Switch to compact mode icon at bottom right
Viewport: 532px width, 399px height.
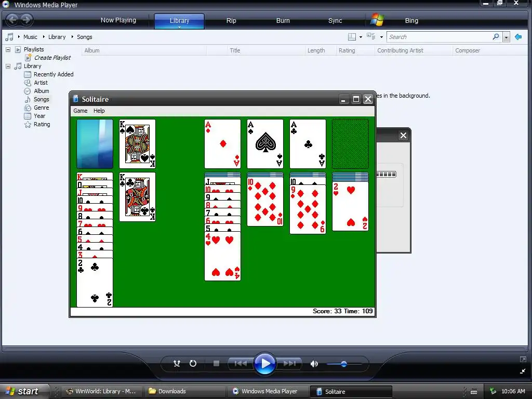coord(523,371)
